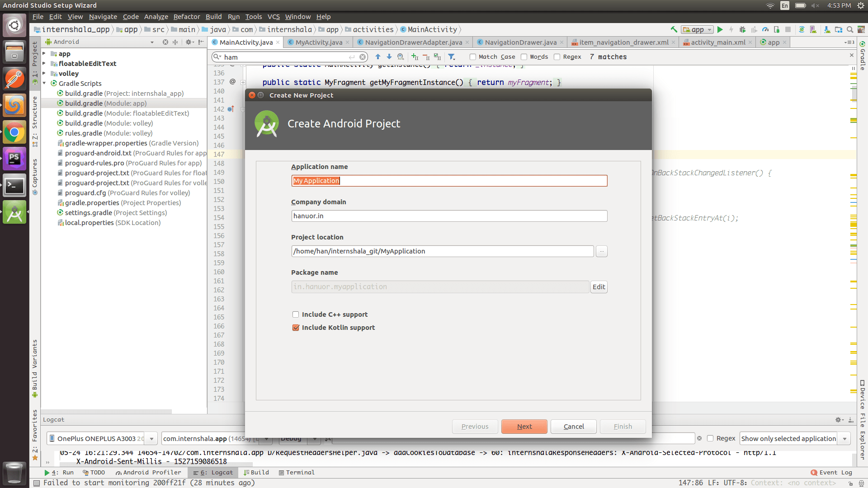Open the AVD Manager
868x488 pixels.
tap(813, 29)
